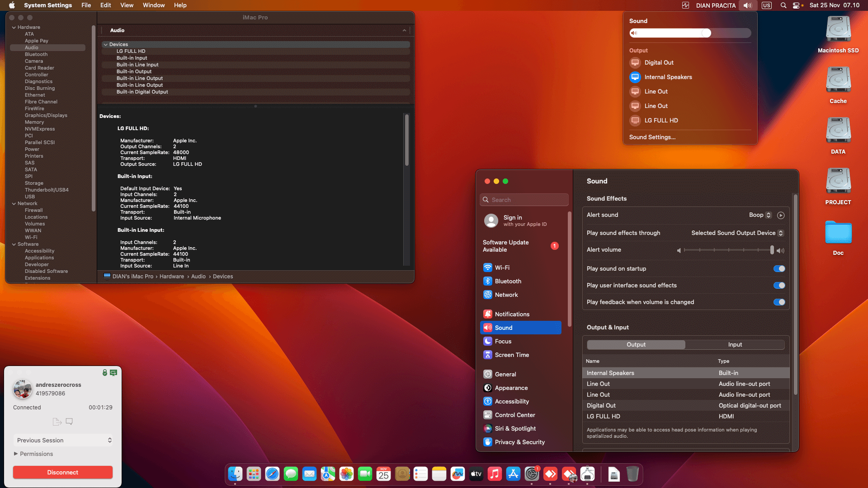Open Calendar app in the Dock
The width and height of the screenshot is (868, 488).
pos(383,474)
